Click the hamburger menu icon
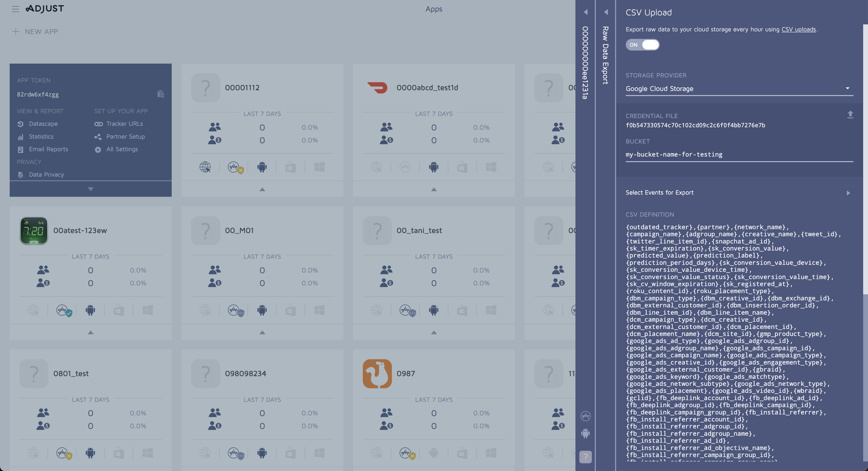Screen dimensions: 868x471 (15, 9)
